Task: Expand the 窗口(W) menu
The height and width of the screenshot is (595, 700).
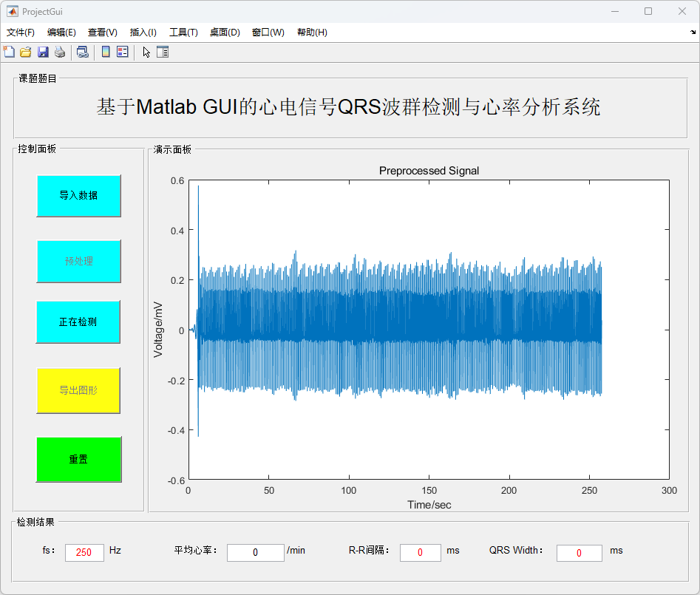Action: click(268, 33)
